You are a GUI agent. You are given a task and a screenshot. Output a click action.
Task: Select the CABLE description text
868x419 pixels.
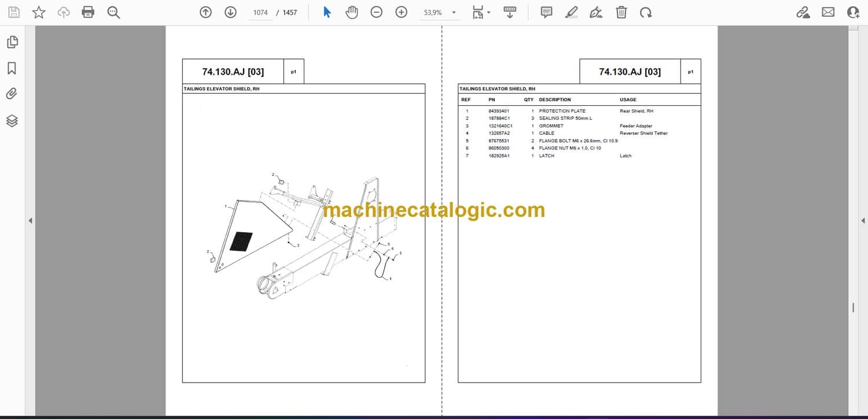[546, 133]
